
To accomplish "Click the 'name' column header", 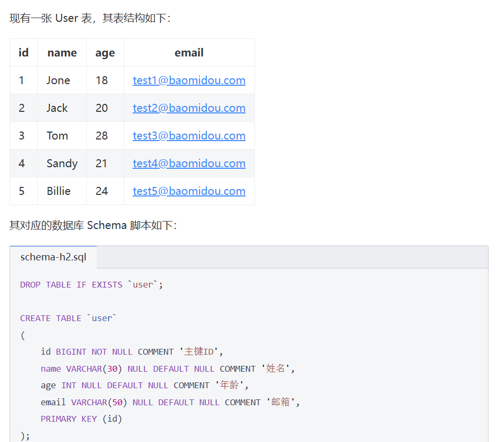I will pyautogui.click(x=62, y=52).
